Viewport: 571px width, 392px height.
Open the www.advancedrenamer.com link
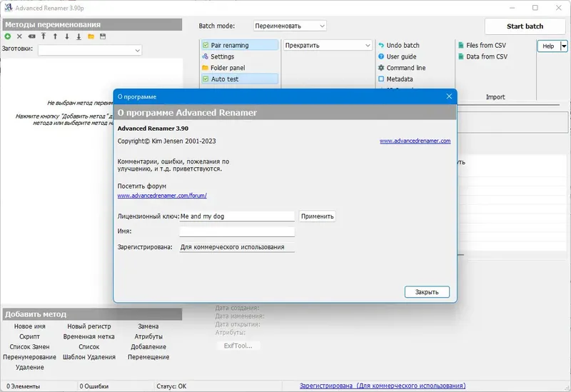[415, 141]
